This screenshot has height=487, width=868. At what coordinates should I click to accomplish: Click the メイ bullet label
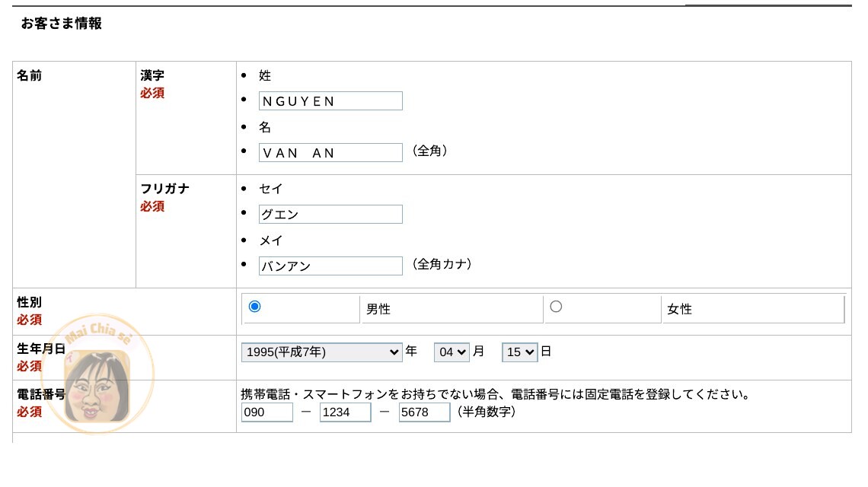coord(271,240)
